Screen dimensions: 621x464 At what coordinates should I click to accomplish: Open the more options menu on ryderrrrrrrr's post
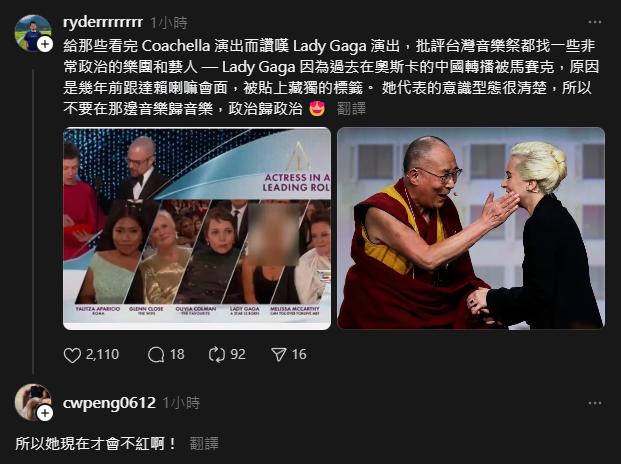[595, 22]
